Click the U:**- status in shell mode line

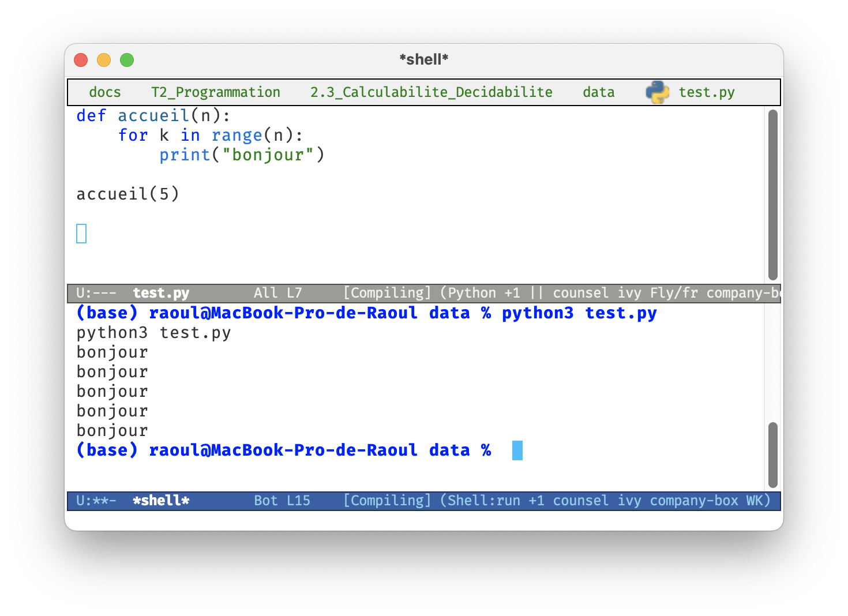[96, 501]
